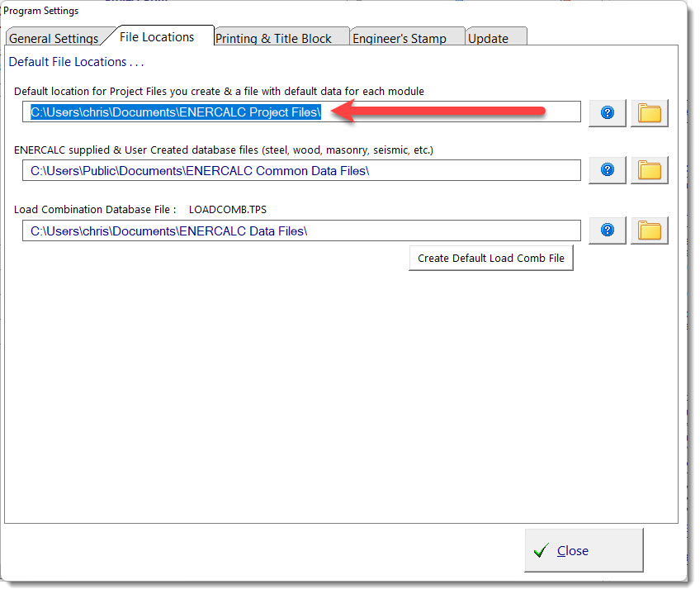Click into the ENERCALC Data Files path field
The image size is (700, 594).
coord(301,231)
